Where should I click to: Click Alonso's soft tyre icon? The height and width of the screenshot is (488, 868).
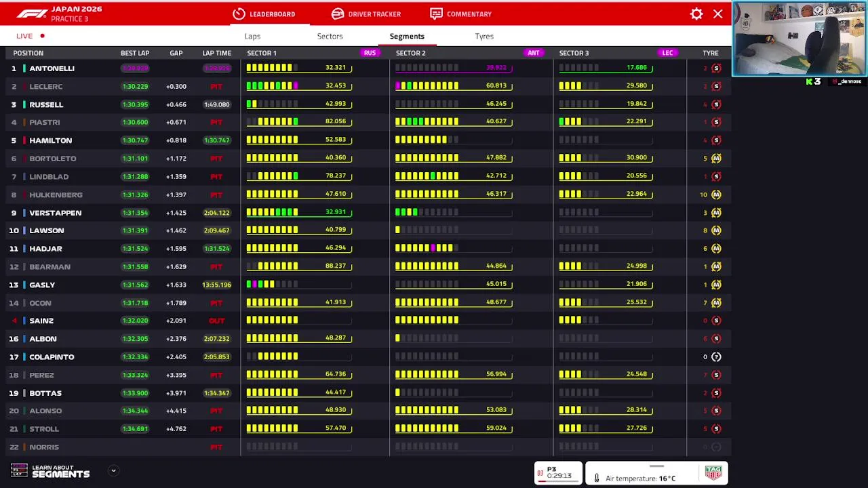[716, 411]
